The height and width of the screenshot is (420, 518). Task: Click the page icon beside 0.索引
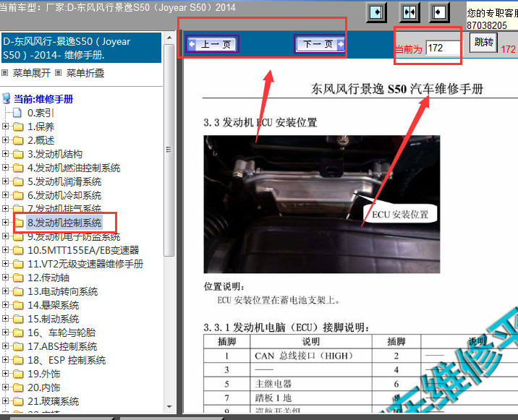click(17, 113)
